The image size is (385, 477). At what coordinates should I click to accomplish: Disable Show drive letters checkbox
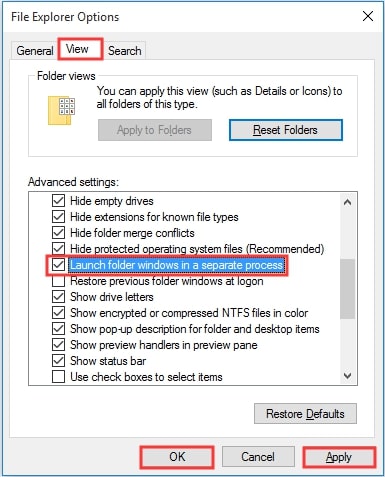click(58, 297)
